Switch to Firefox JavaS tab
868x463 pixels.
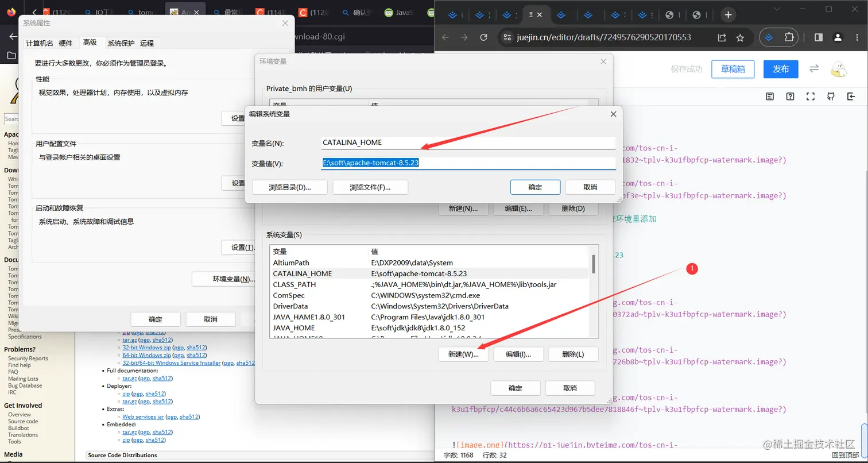point(400,12)
